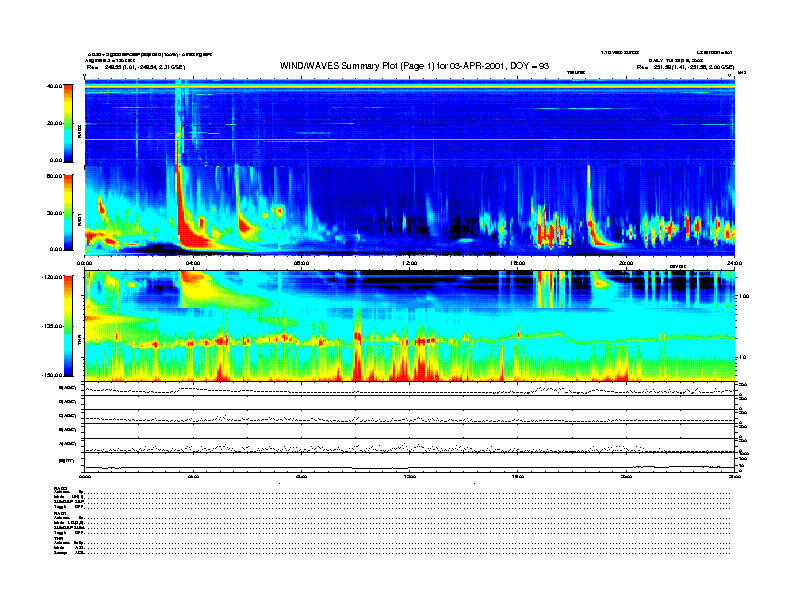The width and height of the screenshot is (792, 612).
Task: Click the 12:00 time label below RAD1 spectrogram
Action: (x=410, y=263)
